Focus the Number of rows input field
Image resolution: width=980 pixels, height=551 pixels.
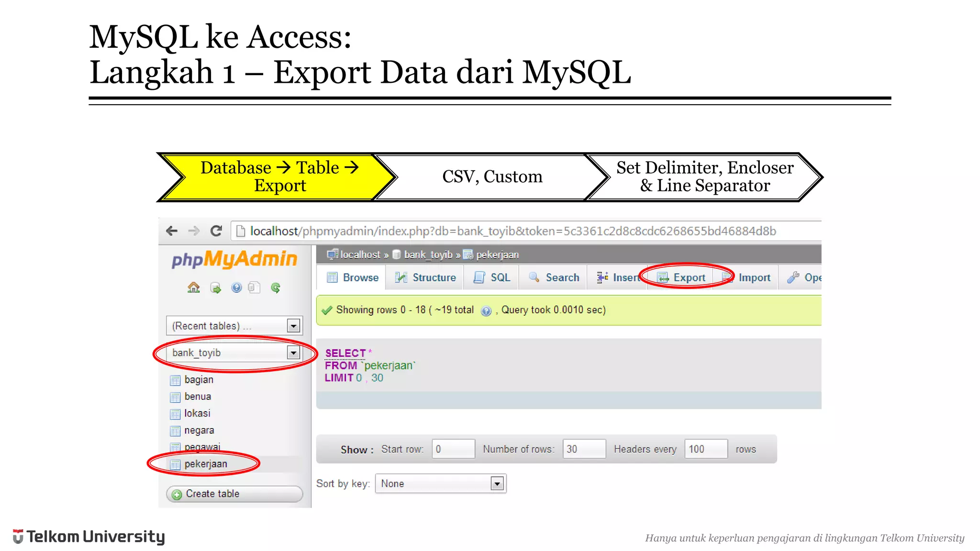[584, 449]
